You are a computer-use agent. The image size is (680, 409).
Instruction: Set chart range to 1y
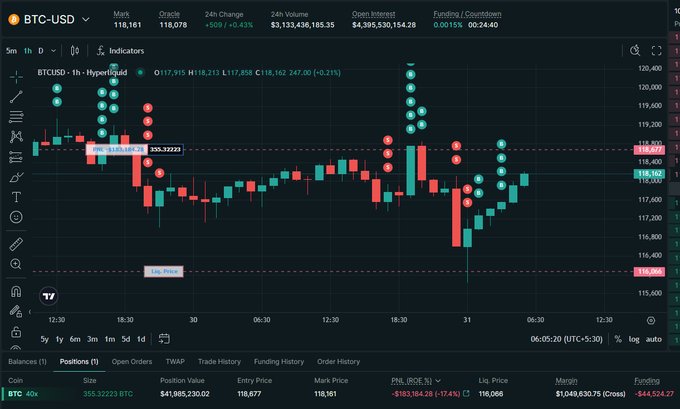tap(59, 339)
